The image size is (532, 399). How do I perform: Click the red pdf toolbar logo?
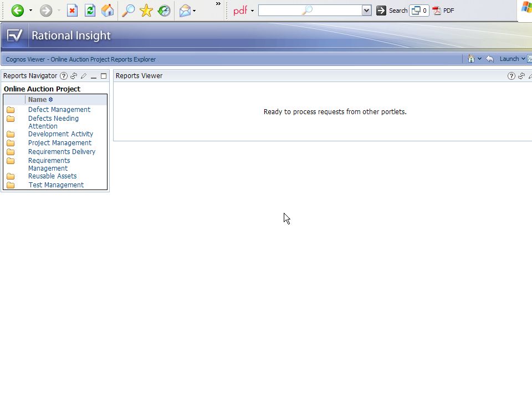tap(240, 11)
